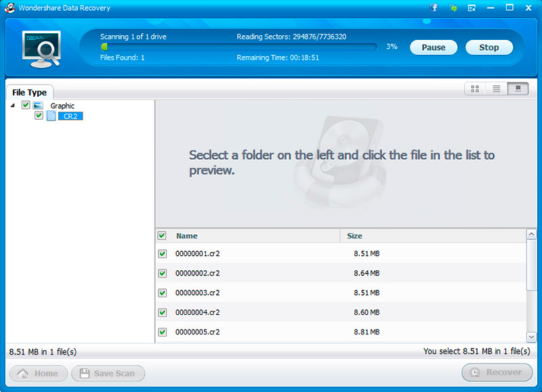Uncheck the 00000003.cr2 file checkbox

coord(163,293)
